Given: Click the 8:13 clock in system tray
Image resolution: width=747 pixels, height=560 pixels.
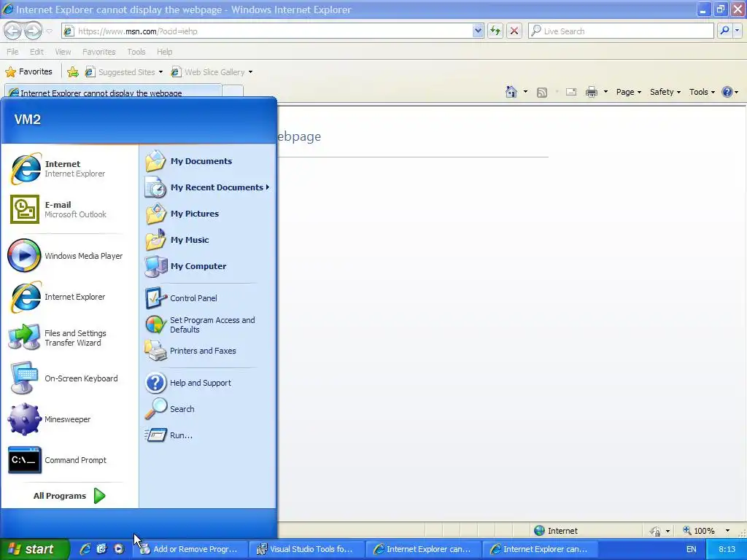Looking at the screenshot, I should click(727, 549).
